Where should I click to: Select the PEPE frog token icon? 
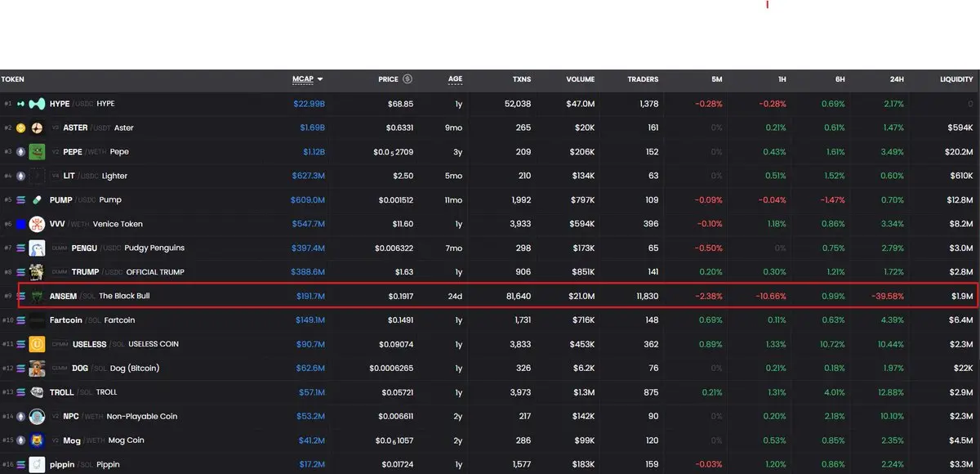point(37,152)
